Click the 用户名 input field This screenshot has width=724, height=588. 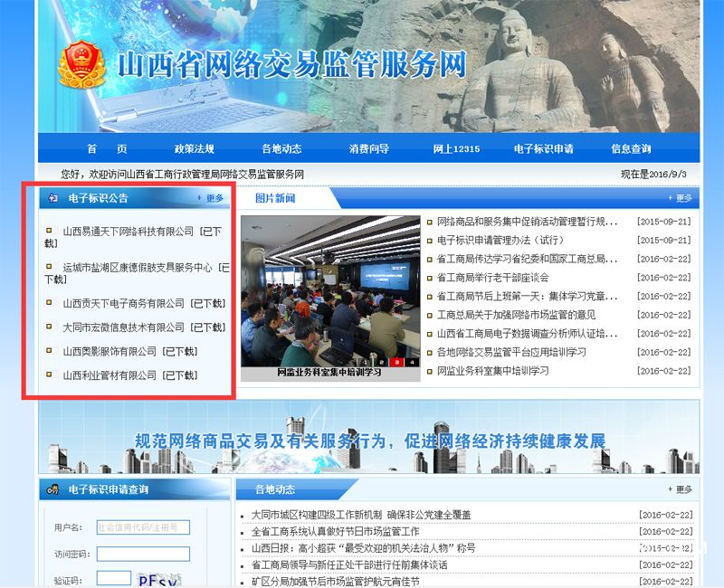coord(143,527)
